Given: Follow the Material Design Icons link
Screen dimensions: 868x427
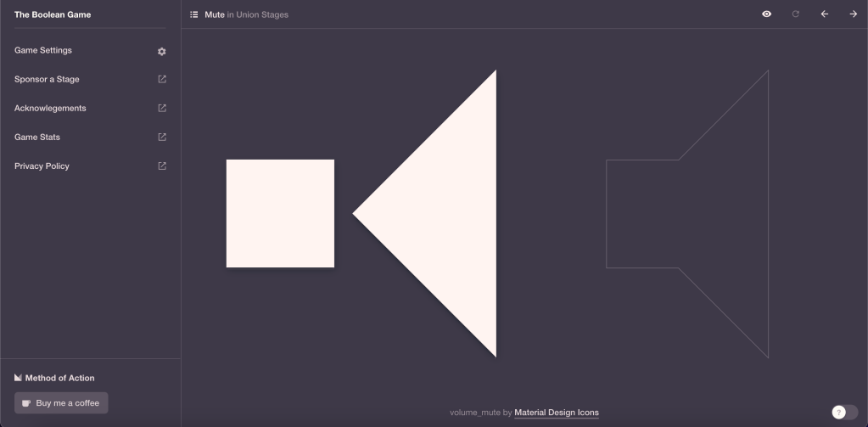Looking at the screenshot, I should (556, 413).
